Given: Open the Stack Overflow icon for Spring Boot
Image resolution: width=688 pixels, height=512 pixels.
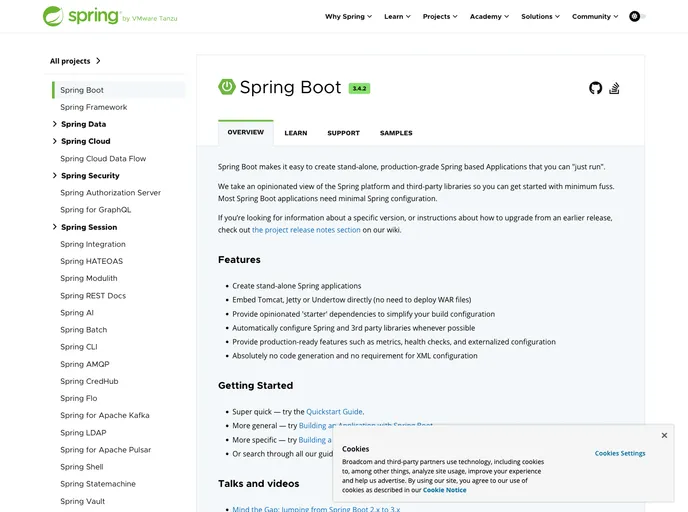Looking at the screenshot, I should coord(614,88).
